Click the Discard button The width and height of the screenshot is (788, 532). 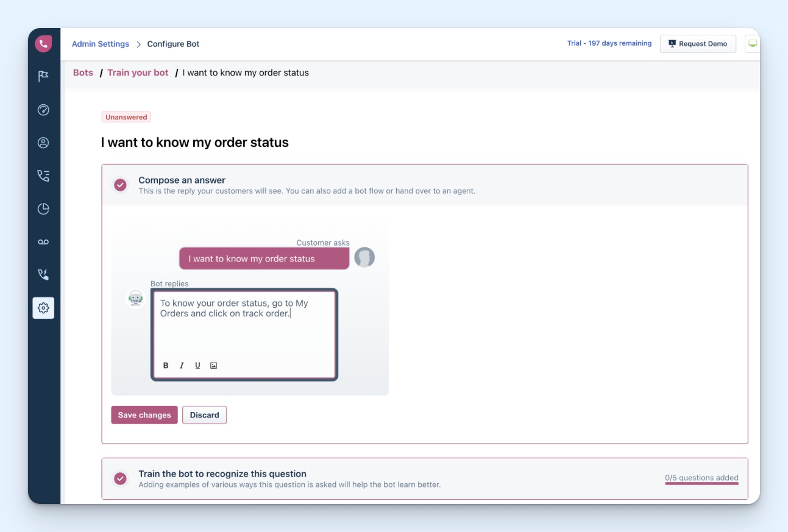[x=204, y=415]
